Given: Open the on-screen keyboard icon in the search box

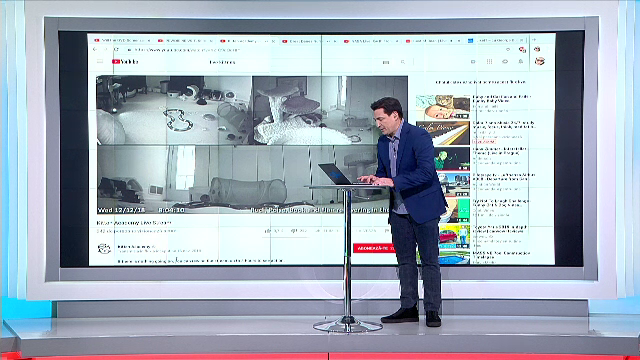Looking at the screenshot, I should (386, 62).
